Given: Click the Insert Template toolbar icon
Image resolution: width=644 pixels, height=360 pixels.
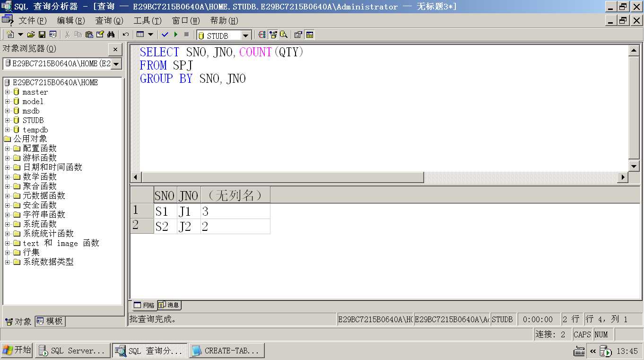Looking at the screenshot, I should (x=52, y=35).
